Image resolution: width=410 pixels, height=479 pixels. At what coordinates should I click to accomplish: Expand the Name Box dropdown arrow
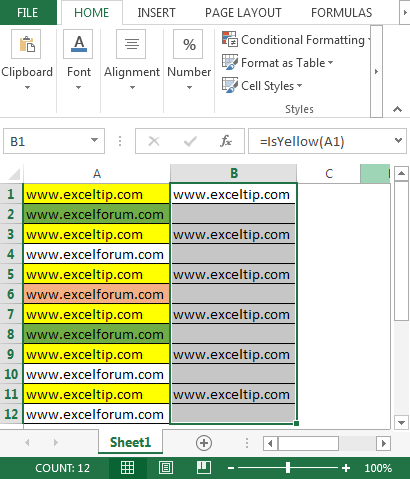click(95, 140)
